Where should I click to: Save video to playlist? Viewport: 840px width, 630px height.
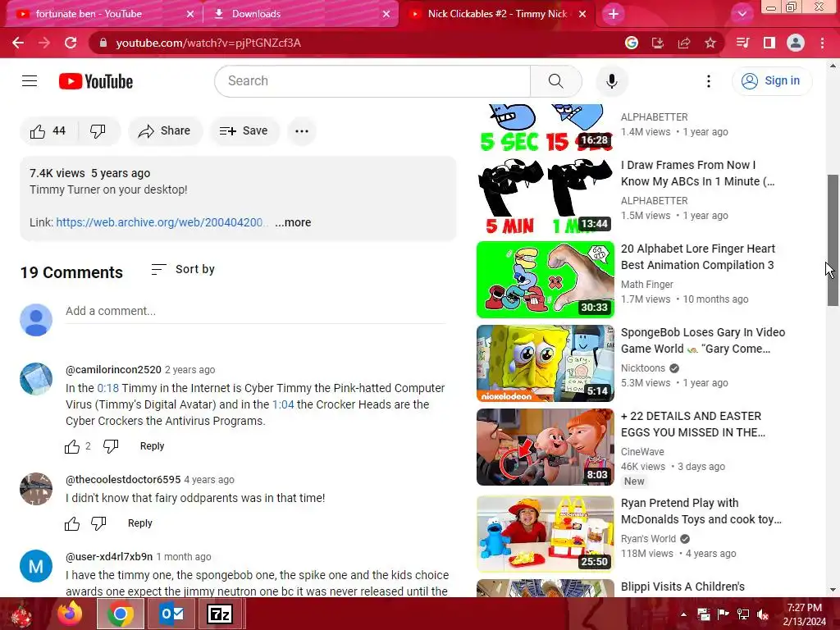[x=244, y=130]
